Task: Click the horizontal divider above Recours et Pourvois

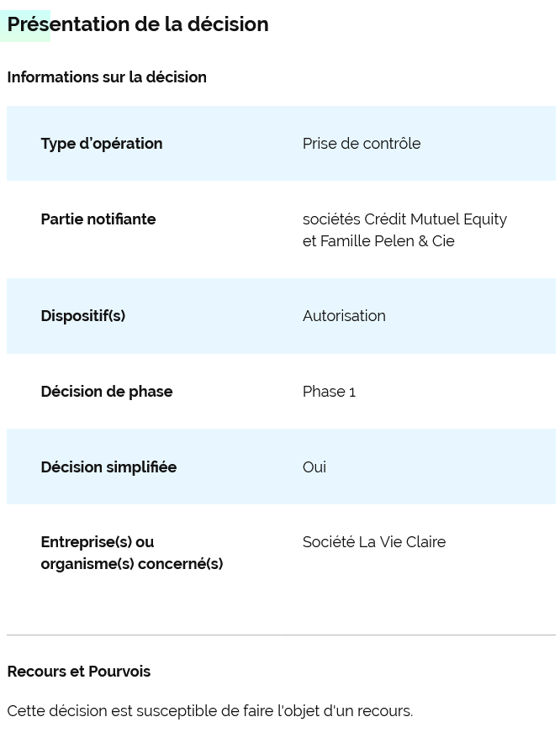Action: point(281,635)
